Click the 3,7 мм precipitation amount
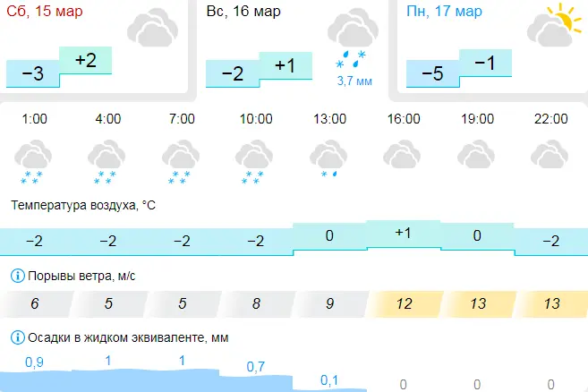 click(354, 81)
